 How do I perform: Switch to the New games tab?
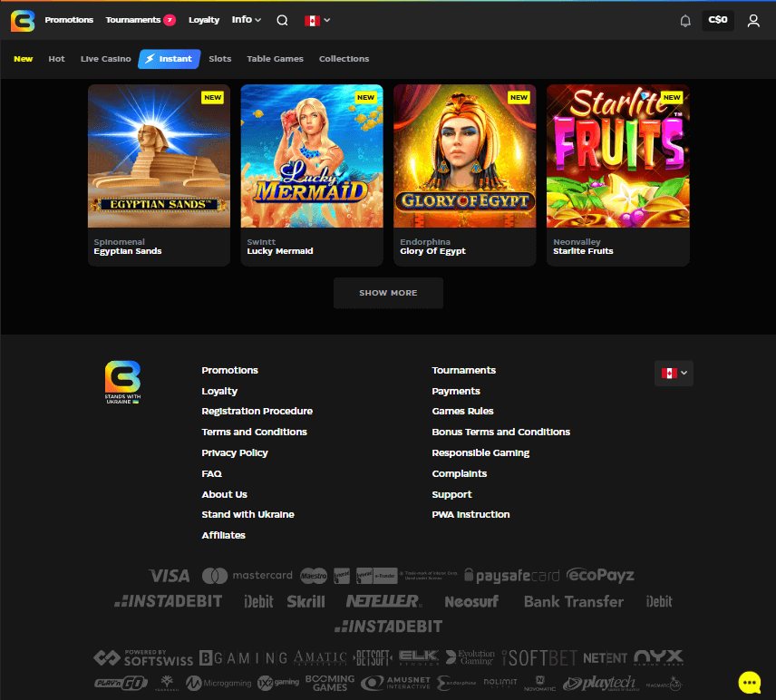[24, 59]
